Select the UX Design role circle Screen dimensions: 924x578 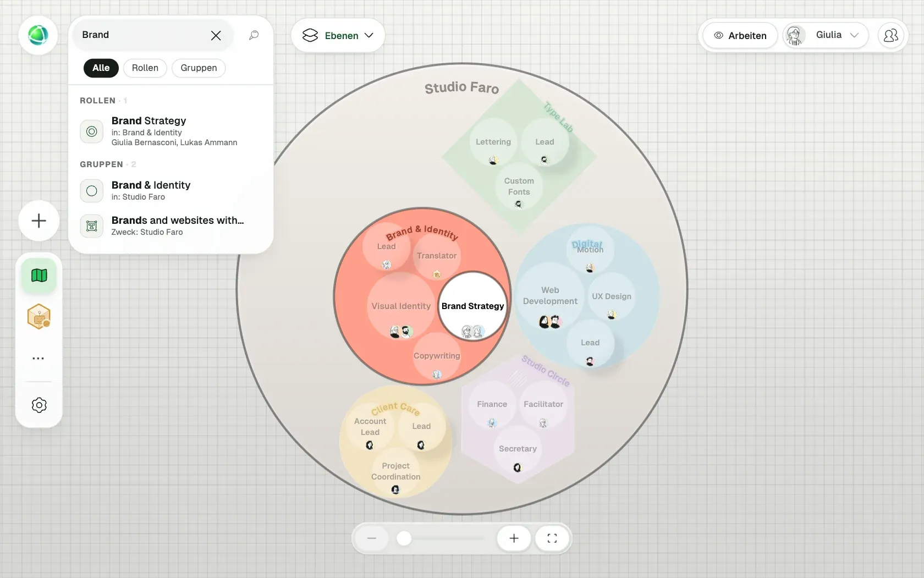tap(612, 296)
